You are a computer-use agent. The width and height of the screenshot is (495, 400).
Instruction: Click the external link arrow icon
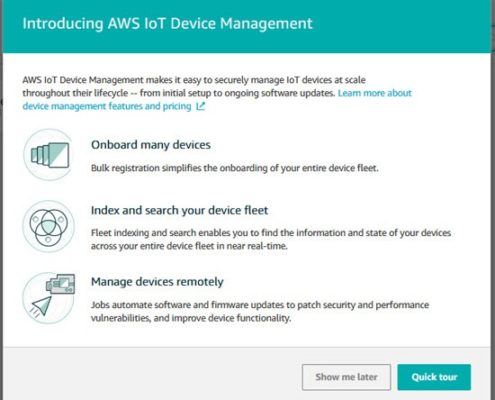(x=200, y=106)
